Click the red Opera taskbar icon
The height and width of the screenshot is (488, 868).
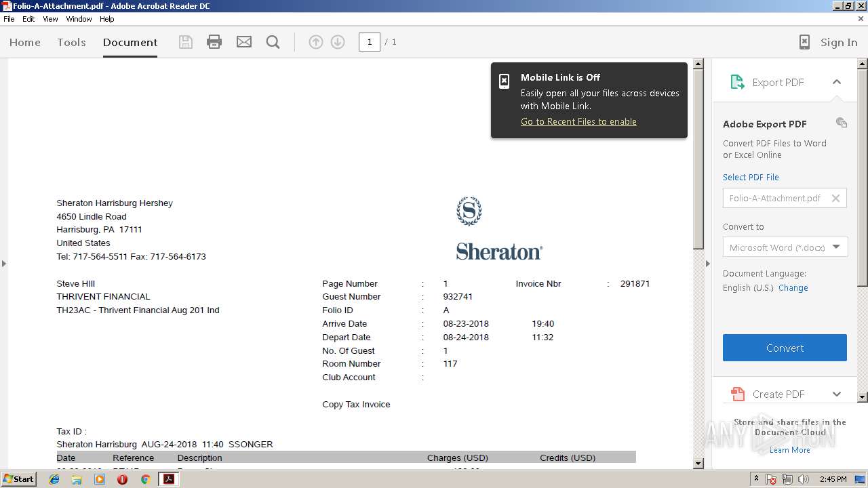coord(122,479)
